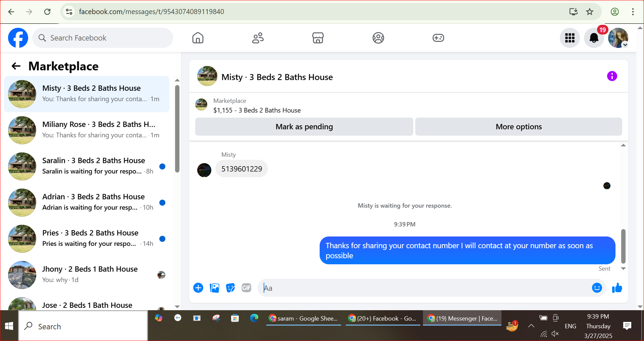Click the Search Facebook field
644x341 pixels.
point(103,38)
